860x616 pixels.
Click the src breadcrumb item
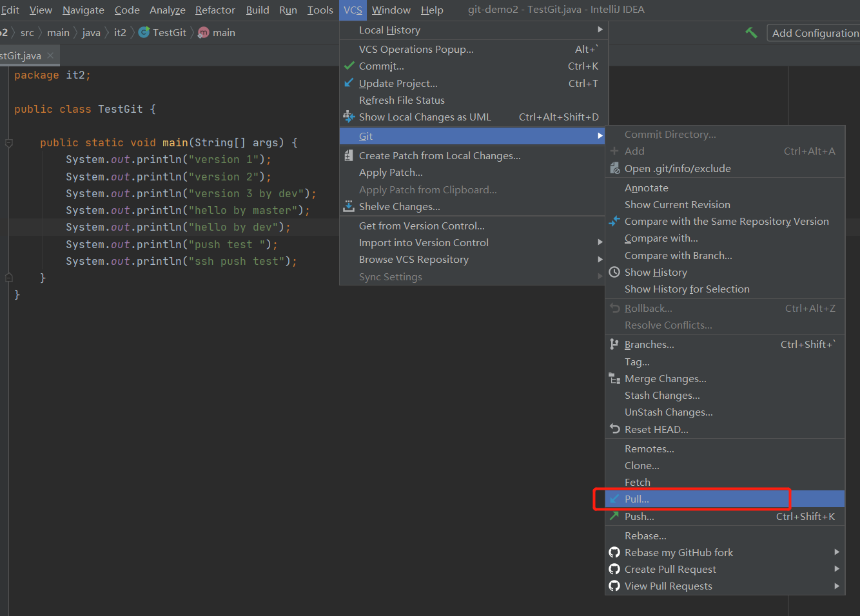[27, 32]
